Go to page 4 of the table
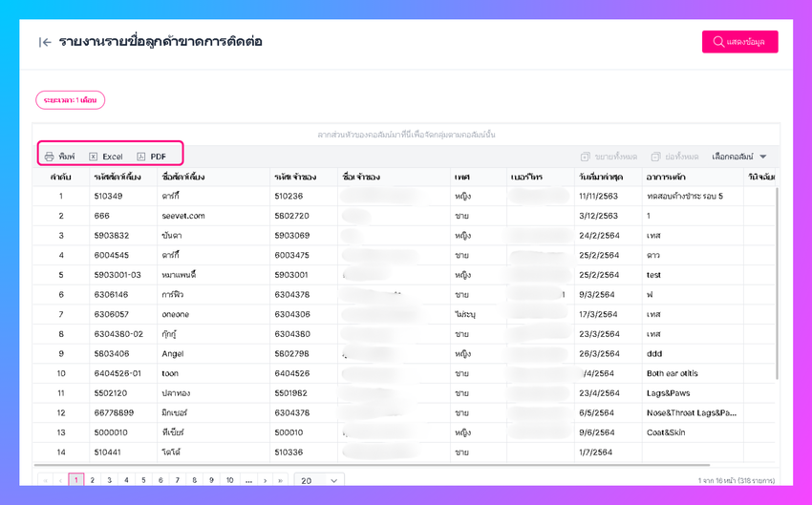This screenshot has width=812, height=505. coord(126,480)
